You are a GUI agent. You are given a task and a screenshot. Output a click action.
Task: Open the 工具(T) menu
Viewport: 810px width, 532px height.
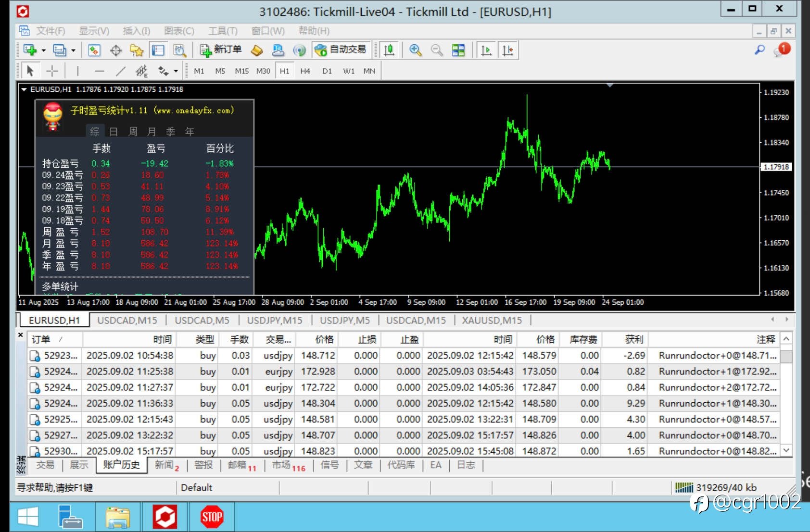click(223, 31)
